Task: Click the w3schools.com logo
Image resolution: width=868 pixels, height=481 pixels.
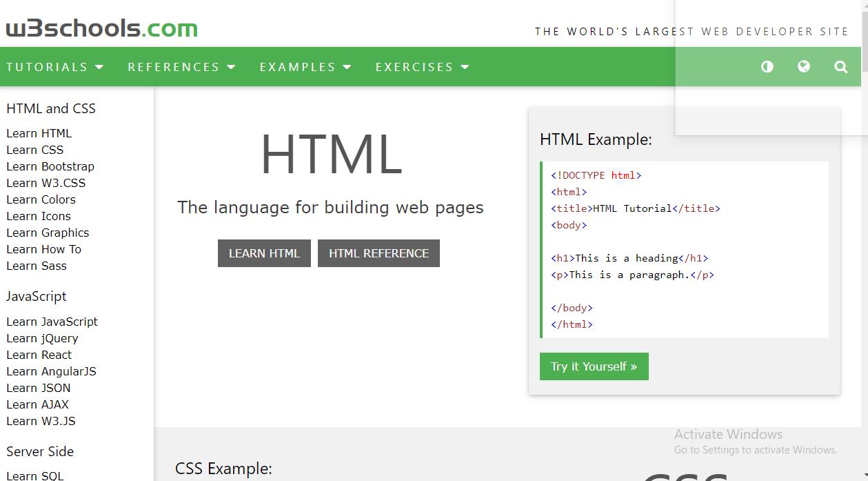Action: [101, 28]
